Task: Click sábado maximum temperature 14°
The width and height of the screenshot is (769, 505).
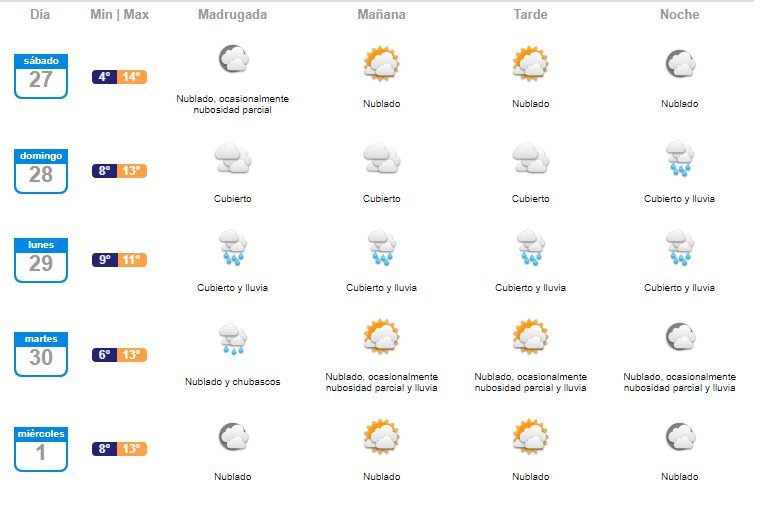Action: [x=132, y=77]
